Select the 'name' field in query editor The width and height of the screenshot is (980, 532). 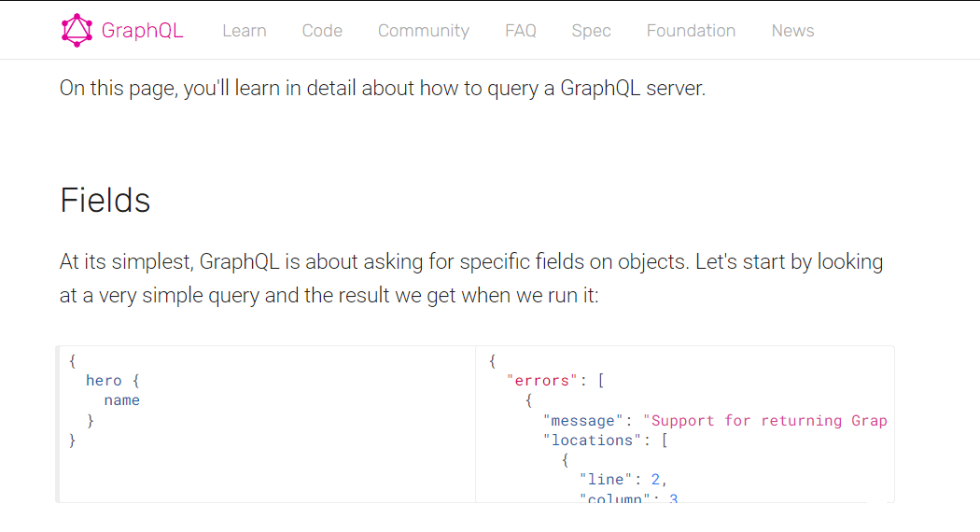[122, 400]
